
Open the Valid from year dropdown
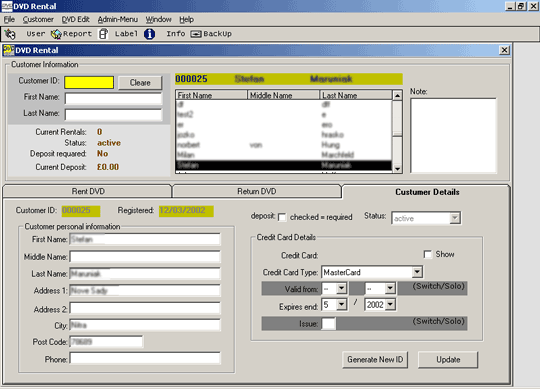click(390, 288)
